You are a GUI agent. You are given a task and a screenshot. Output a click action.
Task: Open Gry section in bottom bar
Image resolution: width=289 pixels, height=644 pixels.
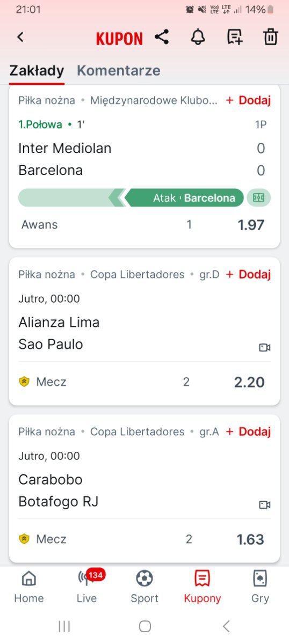[261, 587]
